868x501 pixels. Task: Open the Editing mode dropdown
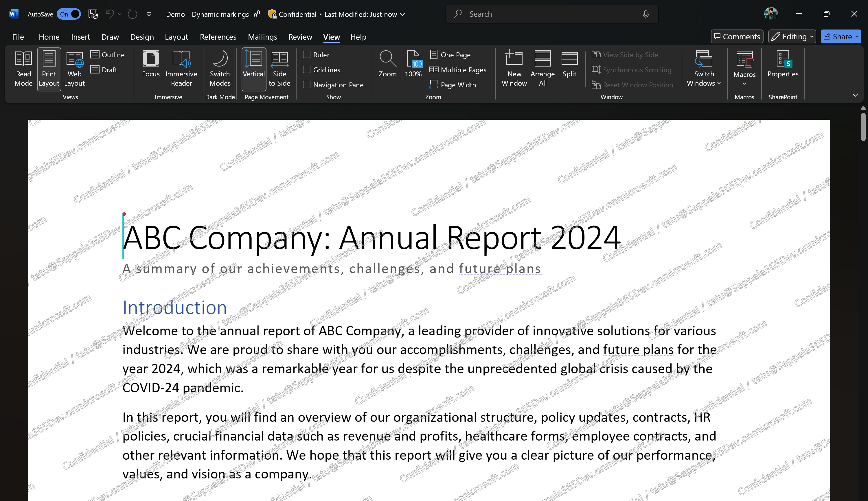point(791,36)
